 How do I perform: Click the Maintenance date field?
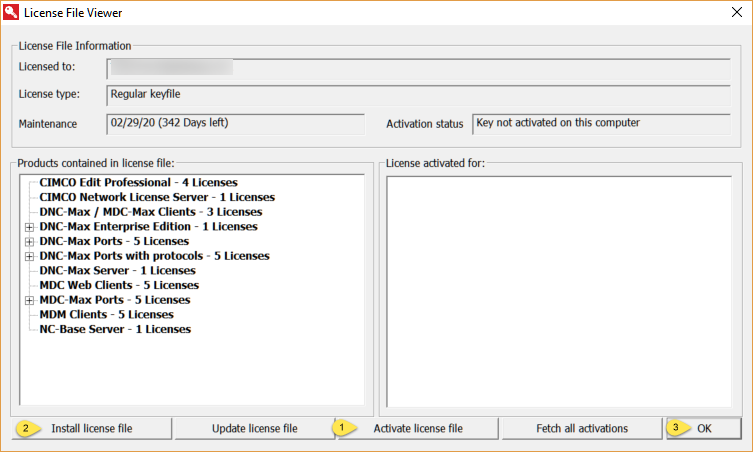pyautogui.click(x=235, y=124)
